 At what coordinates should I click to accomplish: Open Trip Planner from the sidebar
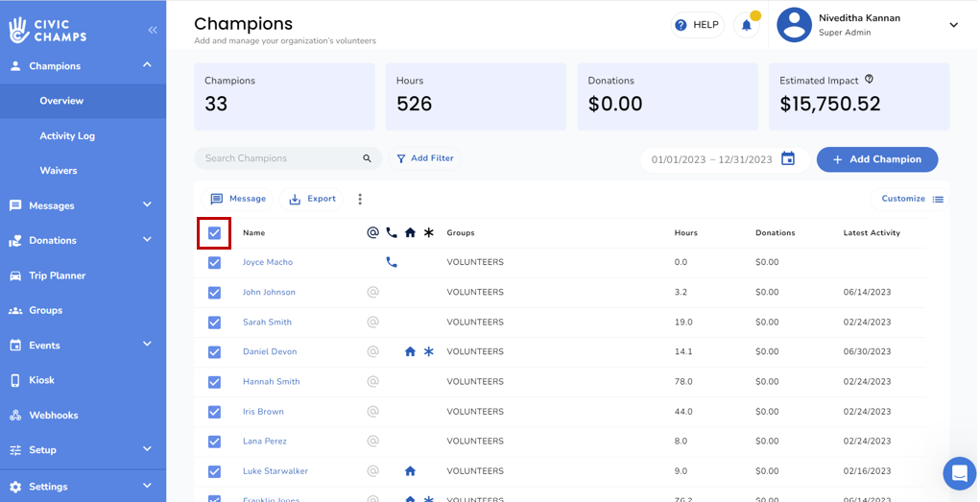tap(58, 275)
